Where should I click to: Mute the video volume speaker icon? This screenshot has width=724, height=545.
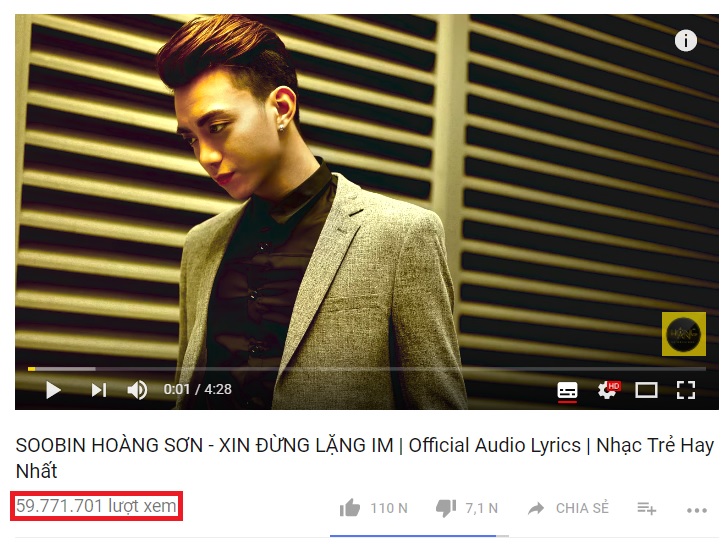click(x=137, y=390)
